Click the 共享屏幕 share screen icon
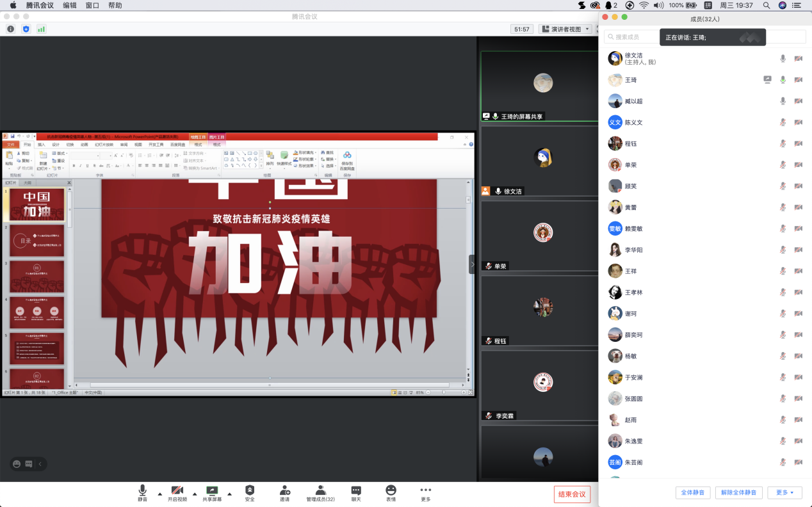 (212, 490)
